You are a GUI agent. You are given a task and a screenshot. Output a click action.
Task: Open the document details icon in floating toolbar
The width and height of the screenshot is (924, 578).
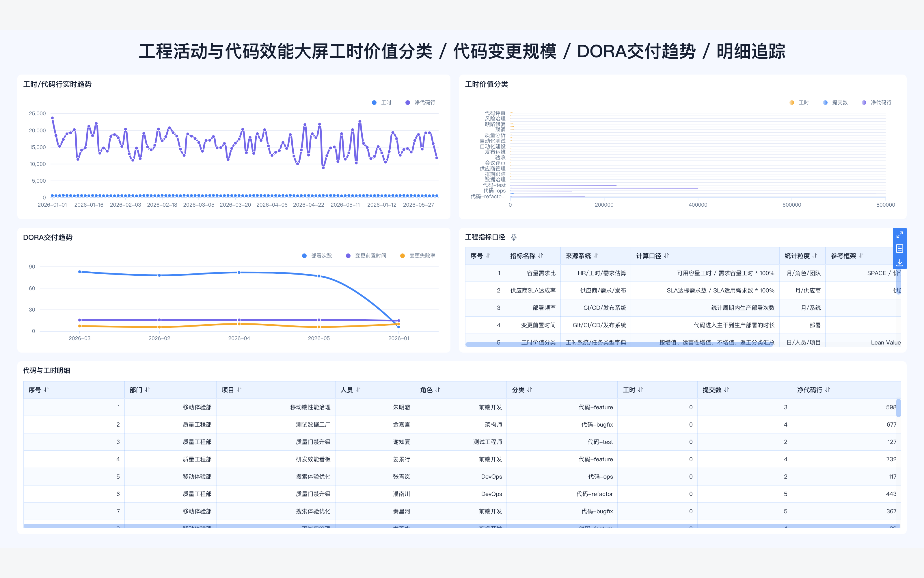click(x=899, y=249)
